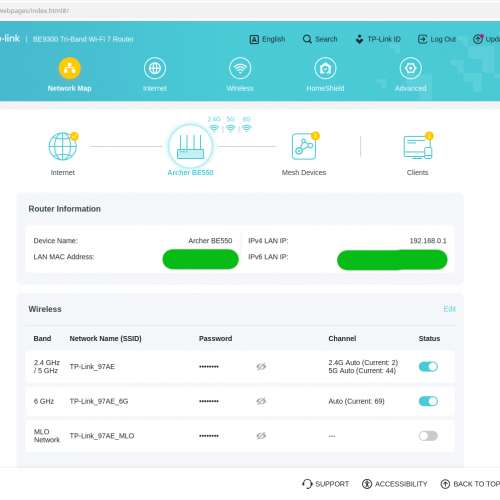Click the 2.4G wifi signal icon
The image size is (500, 500).
tap(214, 128)
